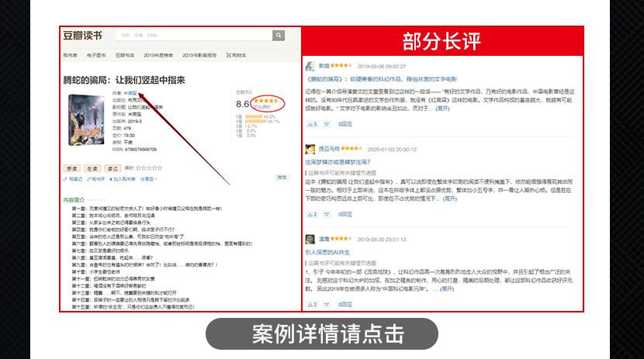
Task: Go to 电子图书 in navigation bar
Action: click(x=95, y=56)
